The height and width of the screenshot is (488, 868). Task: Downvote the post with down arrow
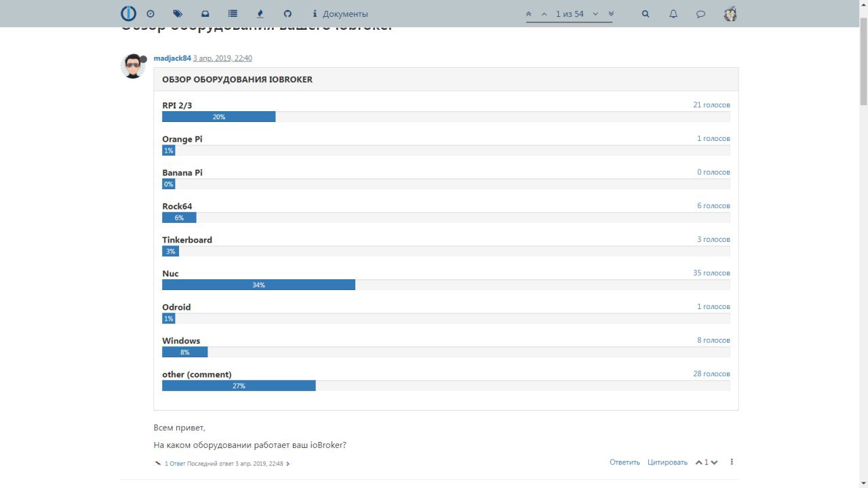click(714, 462)
